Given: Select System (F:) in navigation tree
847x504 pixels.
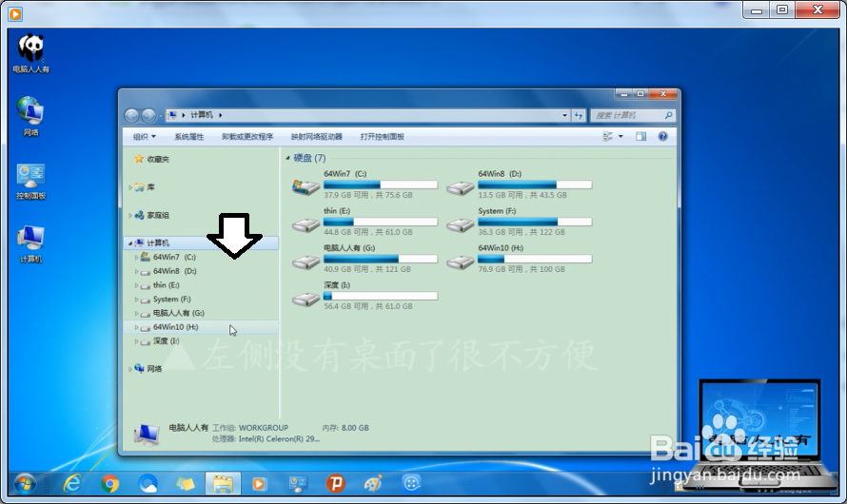Looking at the screenshot, I should click(171, 299).
